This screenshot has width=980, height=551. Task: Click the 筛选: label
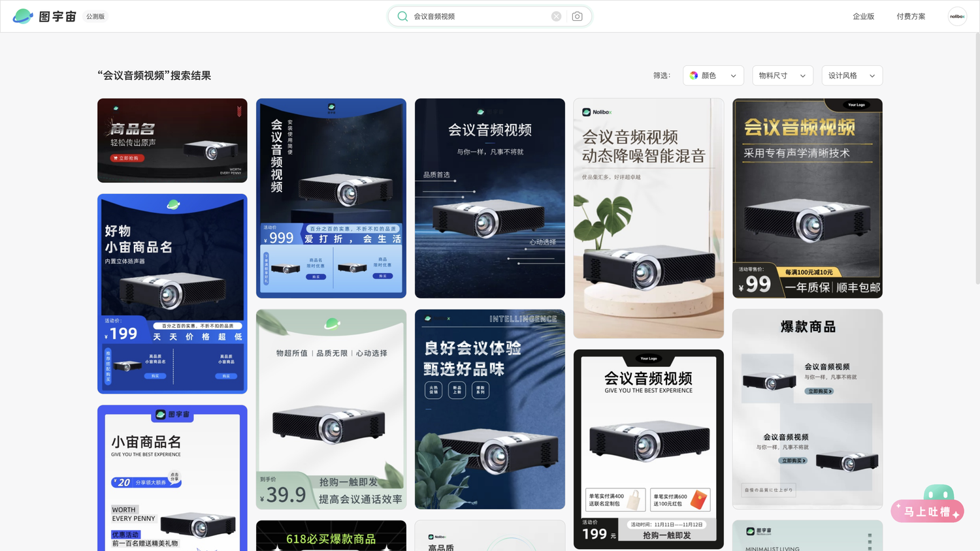(662, 76)
